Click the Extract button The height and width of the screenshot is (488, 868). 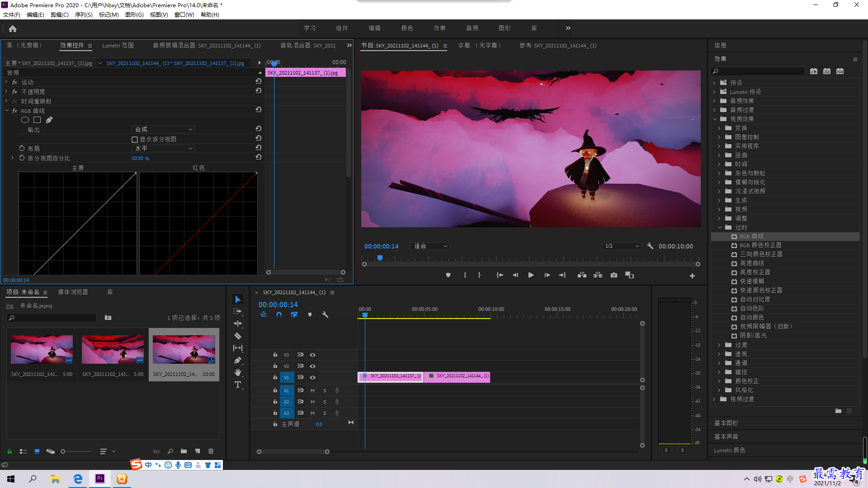pyautogui.click(x=598, y=275)
